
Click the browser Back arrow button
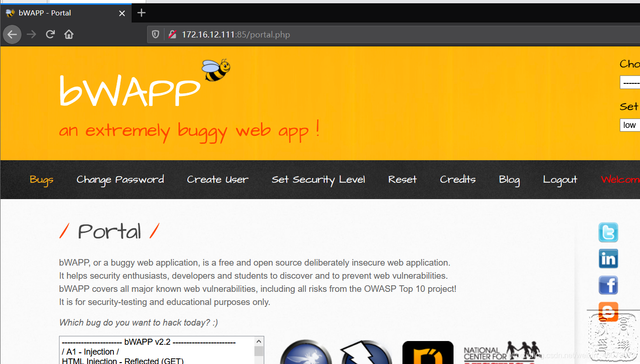click(x=12, y=34)
